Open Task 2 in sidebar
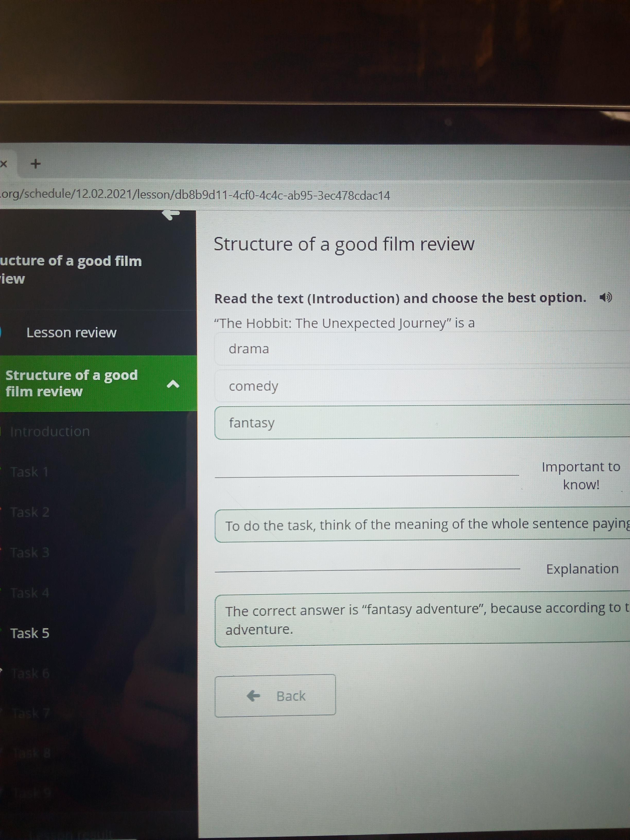 [30, 512]
